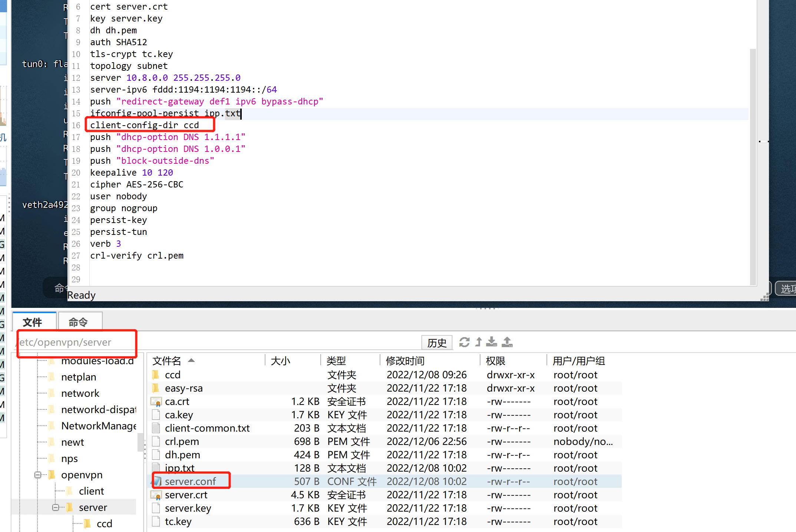This screenshot has width=796, height=532.
Task: Click the server.crt certificate icon
Action: coord(156,495)
